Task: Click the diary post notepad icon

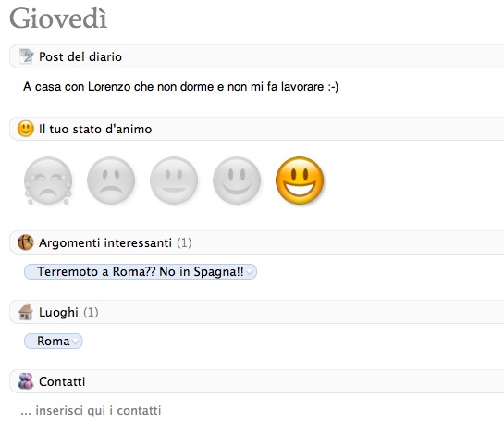Action: [x=26, y=56]
